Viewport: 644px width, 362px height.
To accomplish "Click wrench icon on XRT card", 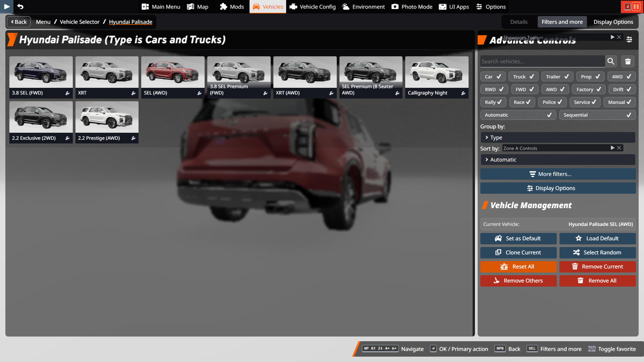I will (133, 93).
